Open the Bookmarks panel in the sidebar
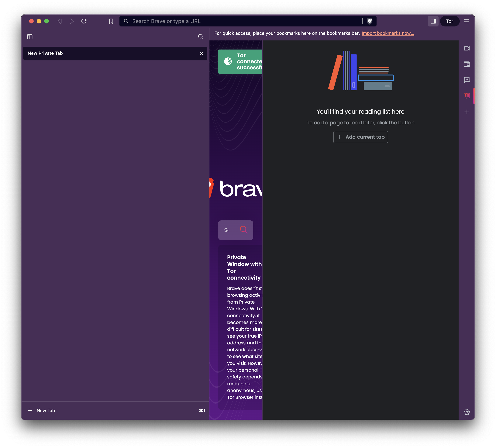Viewport: 496px width, 448px height. [x=467, y=80]
